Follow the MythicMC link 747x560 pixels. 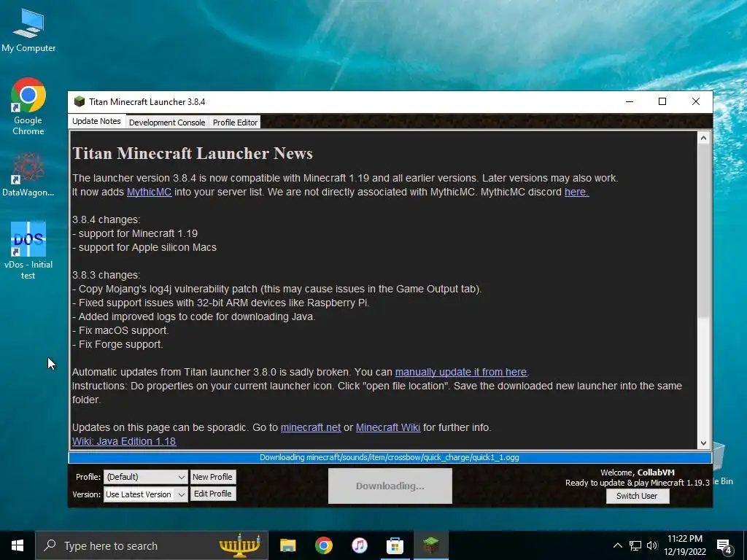point(149,192)
